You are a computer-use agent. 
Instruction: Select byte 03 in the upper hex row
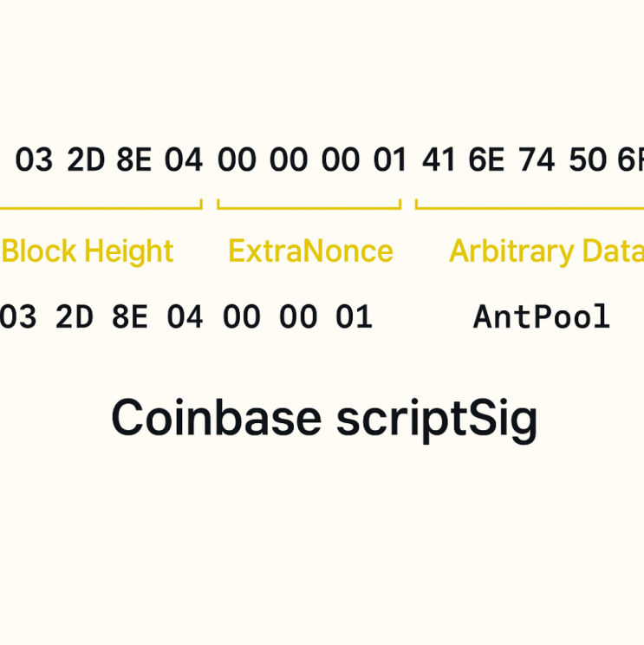[34, 160]
